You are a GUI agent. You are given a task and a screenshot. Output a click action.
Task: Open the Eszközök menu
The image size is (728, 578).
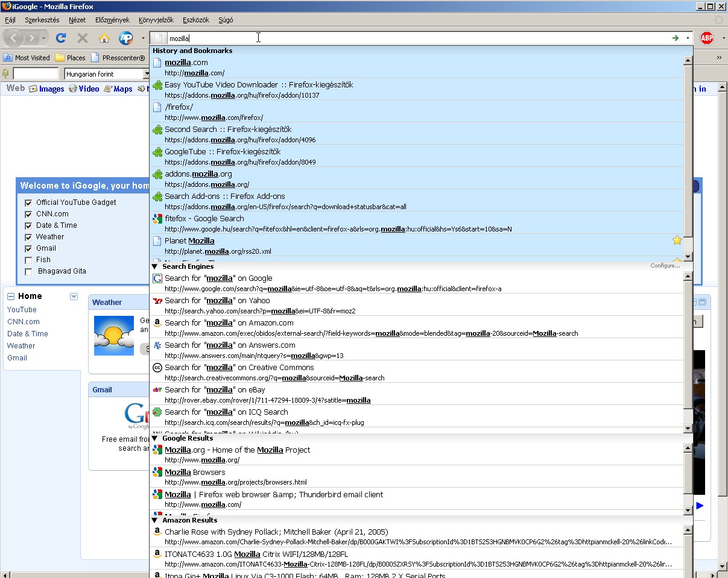point(195,20)
